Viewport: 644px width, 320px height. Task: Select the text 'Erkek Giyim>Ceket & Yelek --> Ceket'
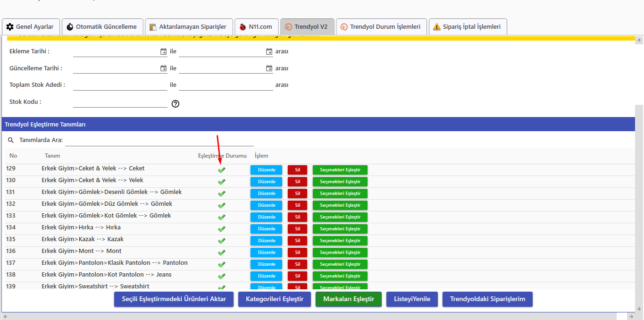click(x=93, y=168)
